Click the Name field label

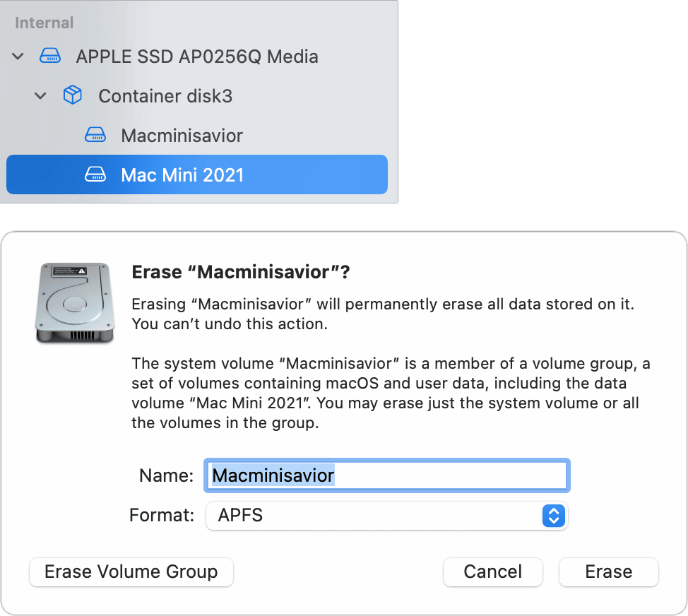(x=166, y=475)
